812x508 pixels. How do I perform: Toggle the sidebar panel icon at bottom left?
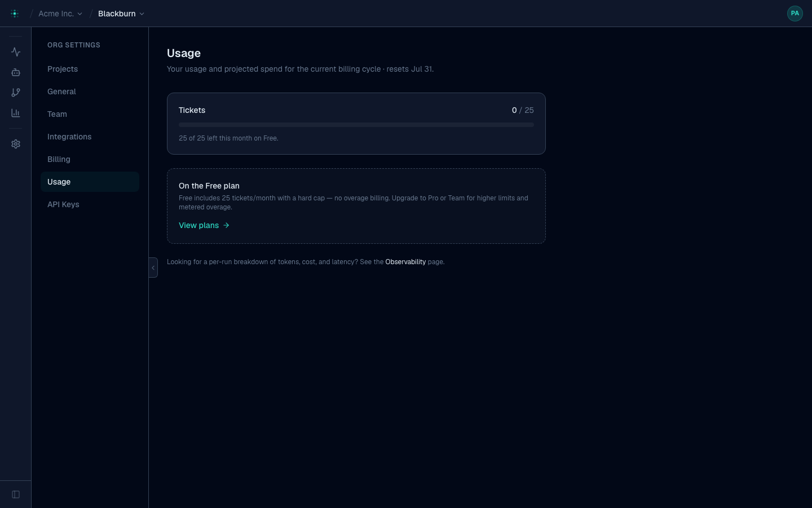pyautogui.click(x=16, y=494)
